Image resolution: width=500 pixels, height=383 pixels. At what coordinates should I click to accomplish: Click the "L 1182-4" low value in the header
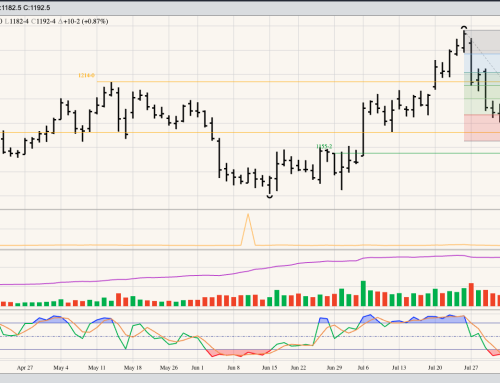click(x=16, y=21)
